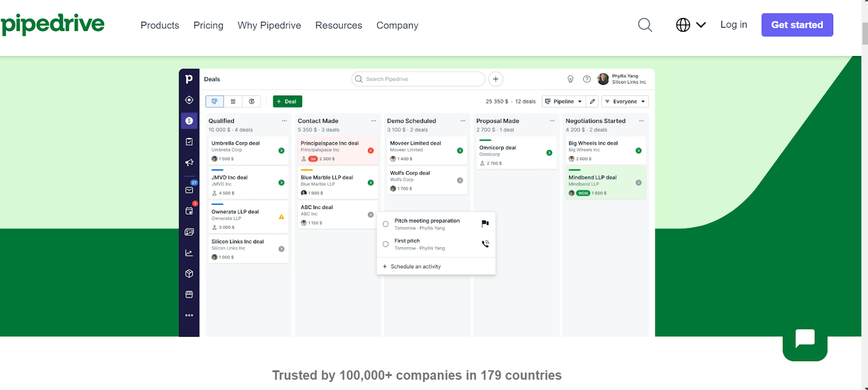Mark Pitch meeting preparation activity as done
This screenshot has width=868, height=390.
(386, 224)
